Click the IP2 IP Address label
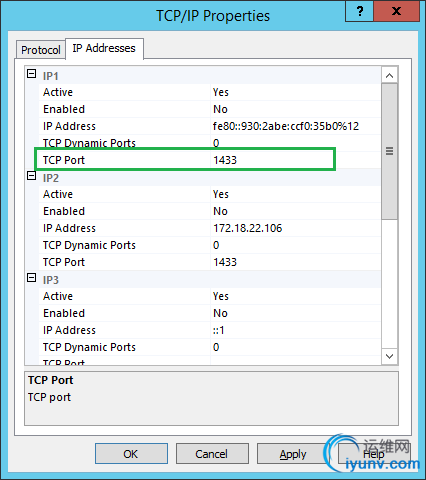The image size is (426, 480). point(69,228)
